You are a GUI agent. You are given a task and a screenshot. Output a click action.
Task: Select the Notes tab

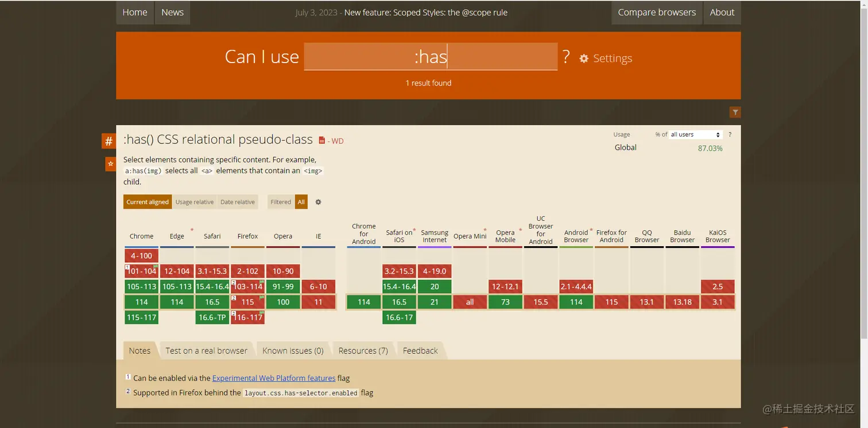139,351
